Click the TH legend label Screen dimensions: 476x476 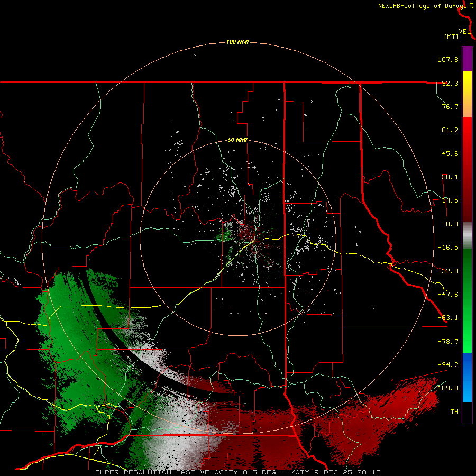coord(454,411)
